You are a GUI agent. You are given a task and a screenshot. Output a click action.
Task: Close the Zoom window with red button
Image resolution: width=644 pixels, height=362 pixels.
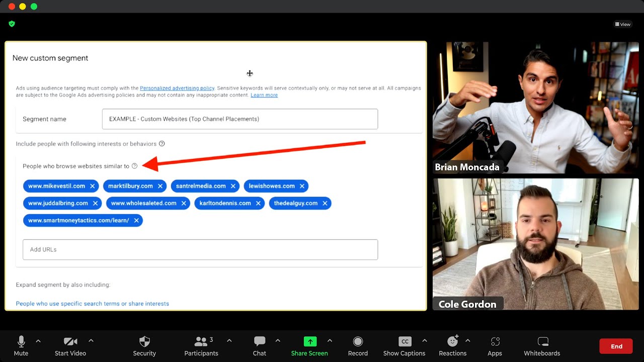pos(12,7)
